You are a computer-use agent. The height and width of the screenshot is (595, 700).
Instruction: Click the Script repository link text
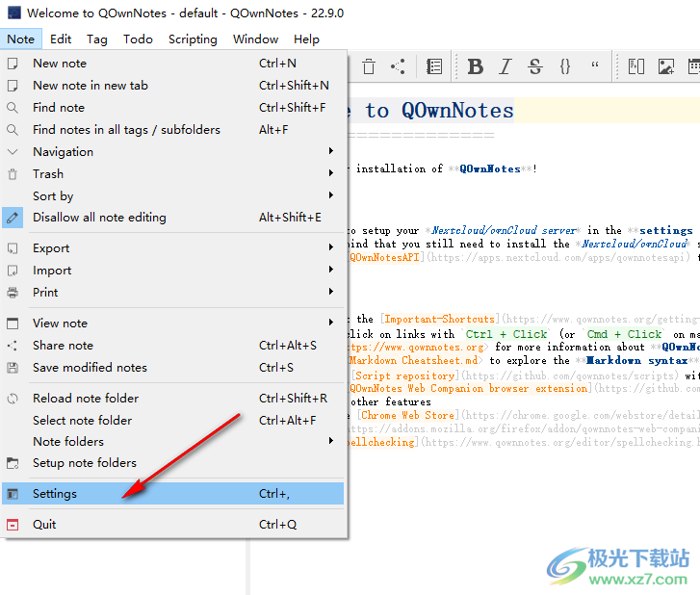405,375
